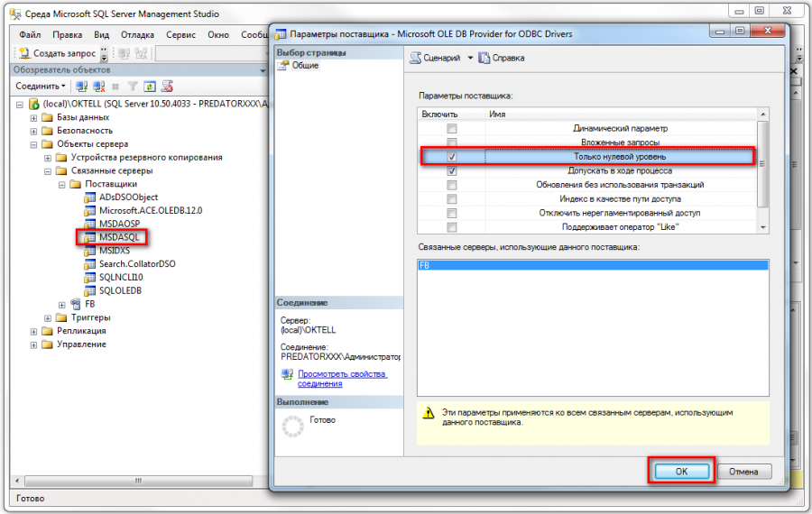Click the FB linked server icon
Screen dimensions: 812x514
pyautogui.click(x=76, y=304)
